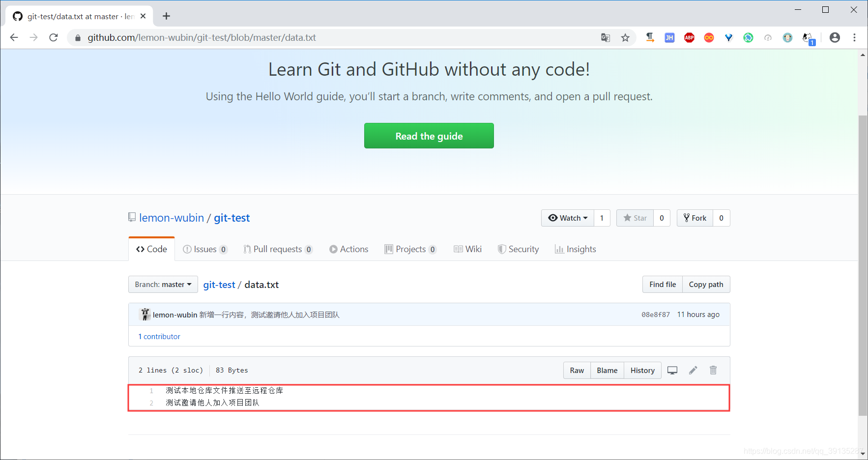Open Blame view
Viewport: 868px width, 460px height.
[x=607, y=371]
